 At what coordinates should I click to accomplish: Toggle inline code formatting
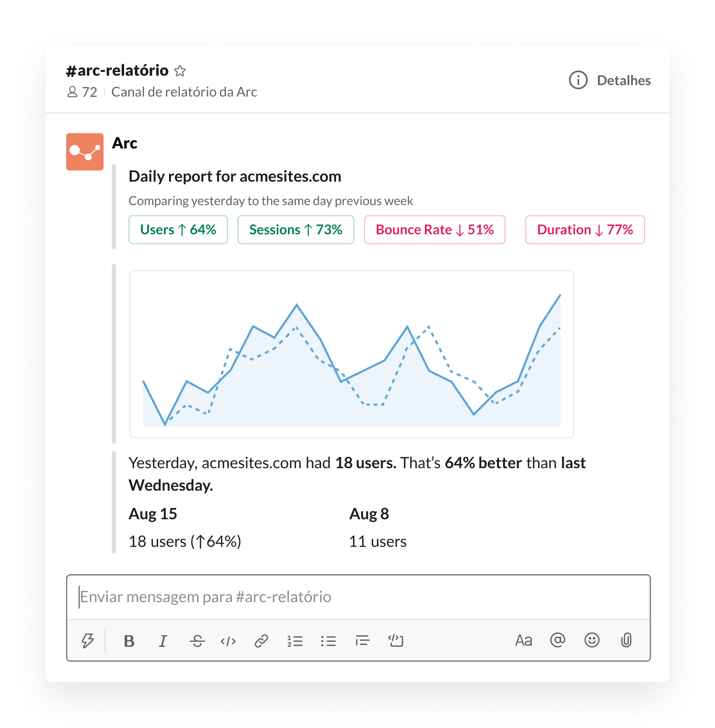[x=228, y=641]
